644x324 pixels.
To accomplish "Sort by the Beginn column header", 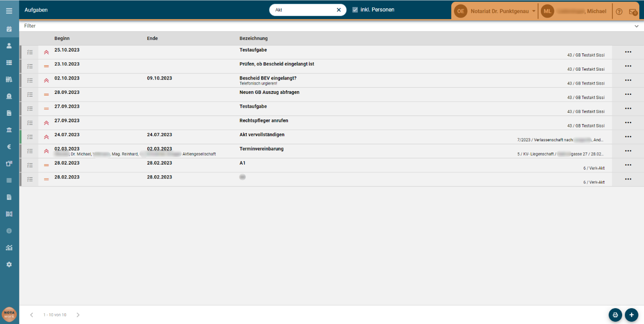I will click(x=62, y=38).
